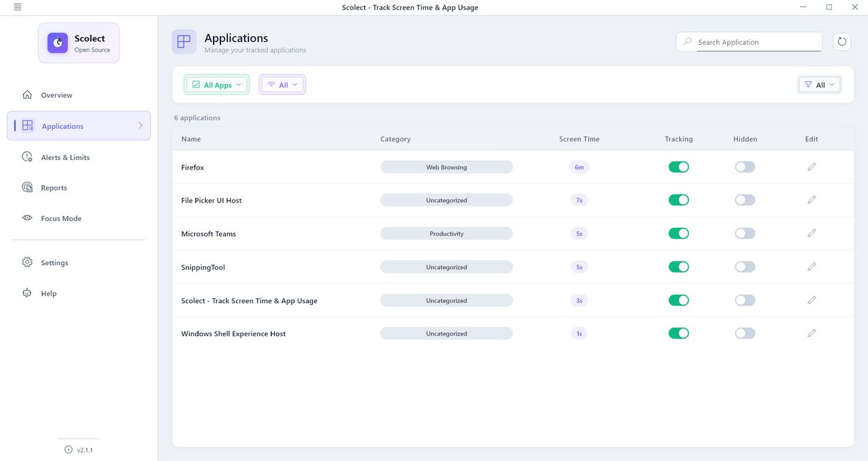Select Applications in the sidebar
The width and height of the screenshot is (868, 461).
tap(79, 126)
